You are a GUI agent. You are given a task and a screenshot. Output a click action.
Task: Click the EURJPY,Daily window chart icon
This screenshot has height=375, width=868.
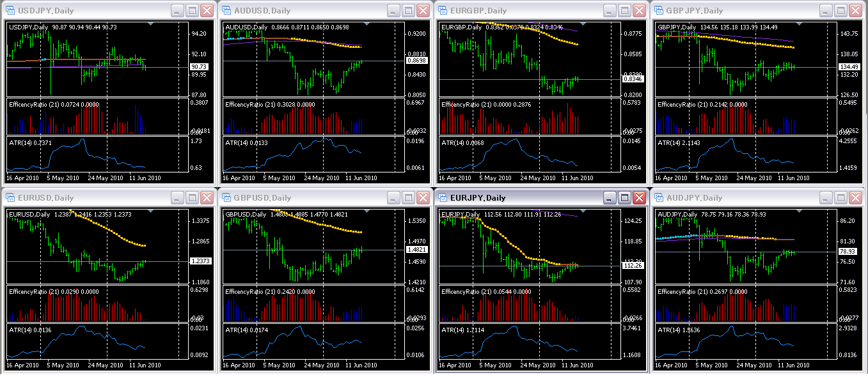tap(443, 198)
